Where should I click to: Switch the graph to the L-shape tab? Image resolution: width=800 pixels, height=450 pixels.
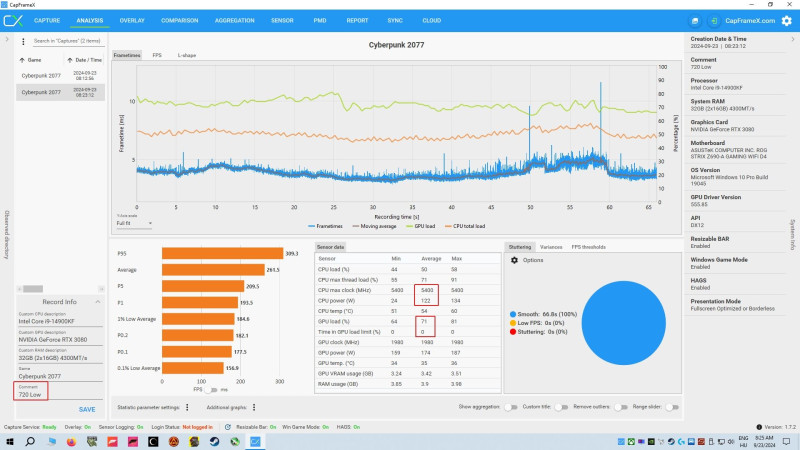[x=187, y=55]
